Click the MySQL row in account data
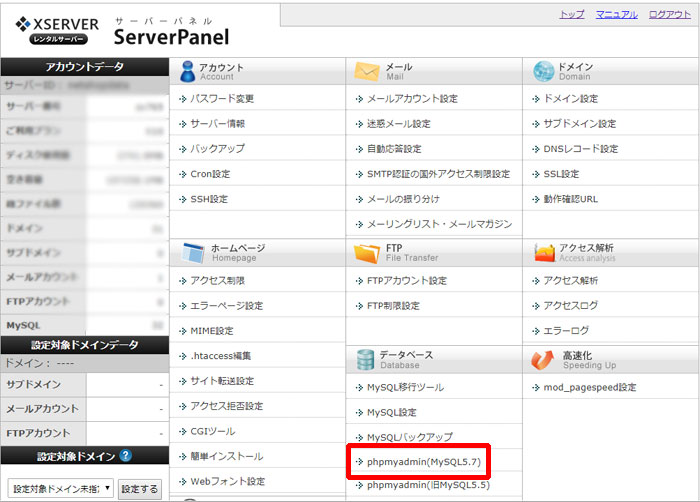The height and width of the screenshot is (502, 700). click(x=84, y=325)
